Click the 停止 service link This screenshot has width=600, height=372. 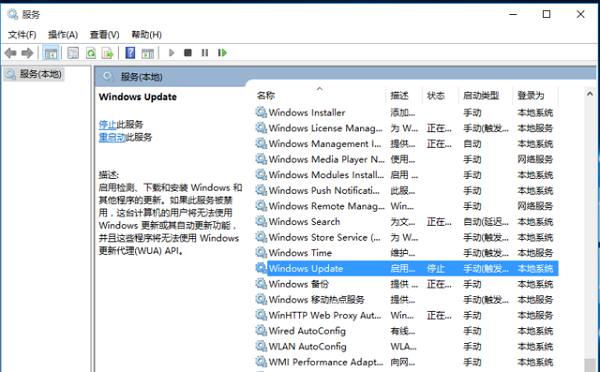coord(108,124)
